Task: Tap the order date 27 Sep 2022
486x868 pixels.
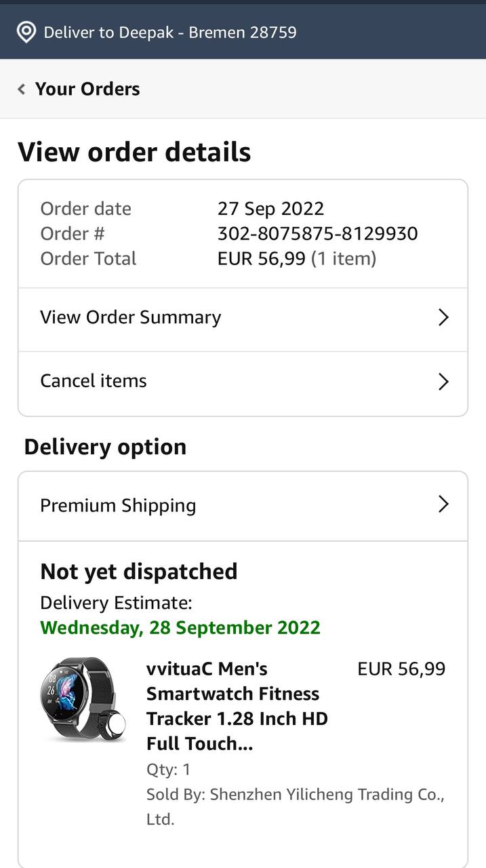Action: [270, 208]
